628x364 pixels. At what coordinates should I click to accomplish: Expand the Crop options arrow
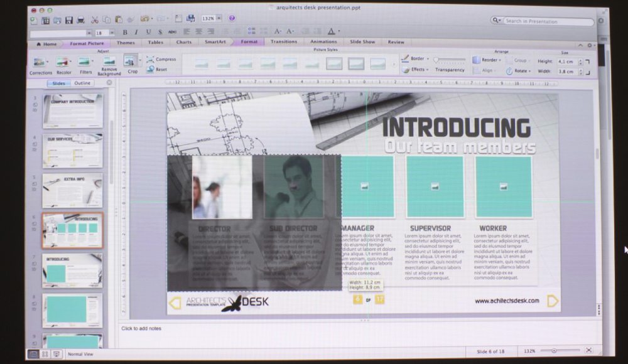(140, 60)
